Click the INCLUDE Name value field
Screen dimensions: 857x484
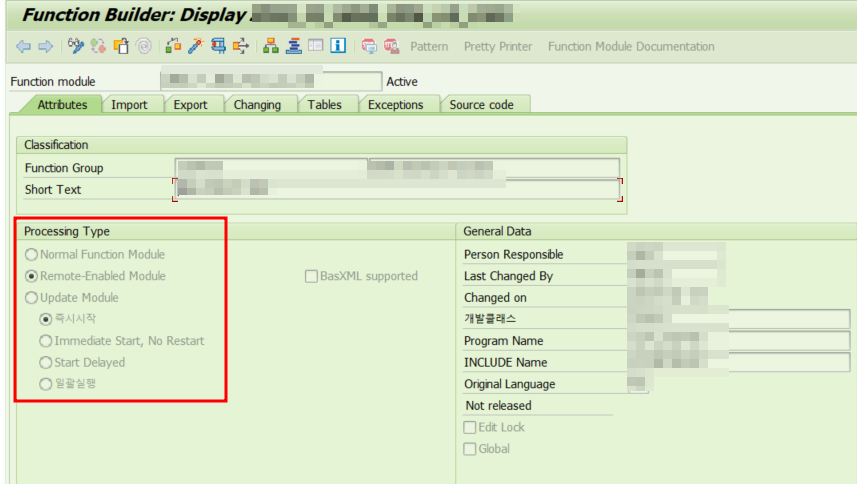pos(738,362)
